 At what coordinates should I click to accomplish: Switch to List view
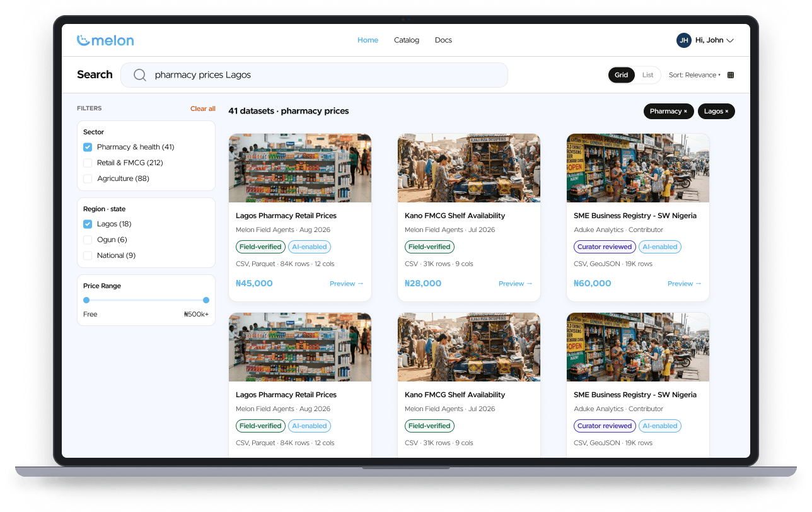pyautogui.click(x=648, y=75)
